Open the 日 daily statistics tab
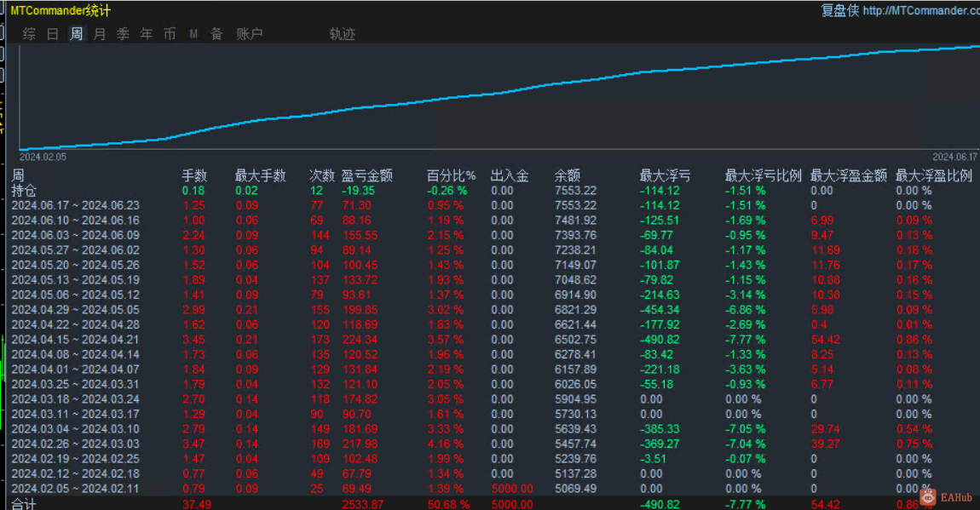 point(53,34)
